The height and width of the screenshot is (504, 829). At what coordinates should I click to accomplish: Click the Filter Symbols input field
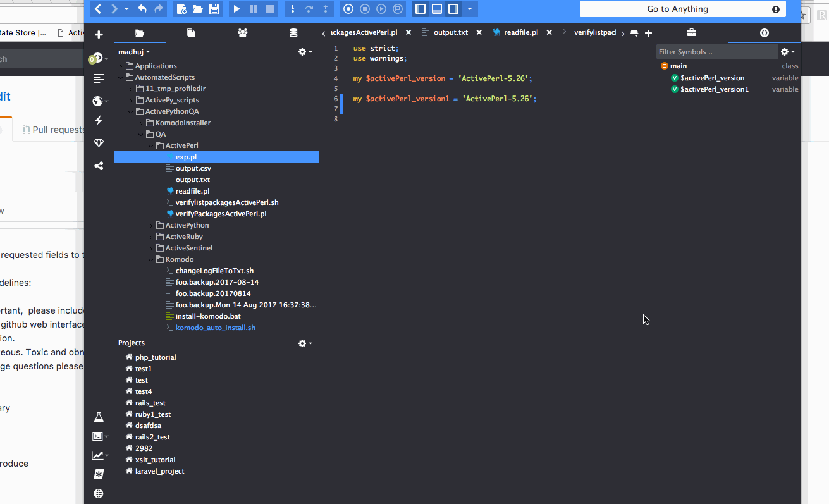click(717, 52)
